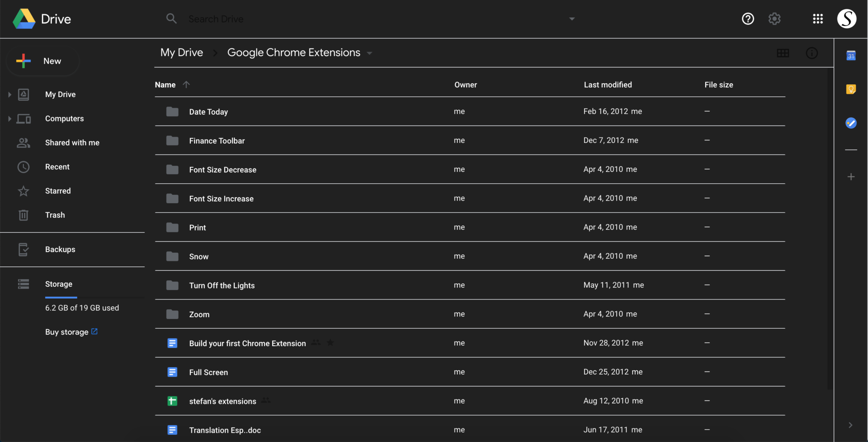Open the Trash section
The image size is (868, 442).
pyautogui.click(x=55, y=215)
